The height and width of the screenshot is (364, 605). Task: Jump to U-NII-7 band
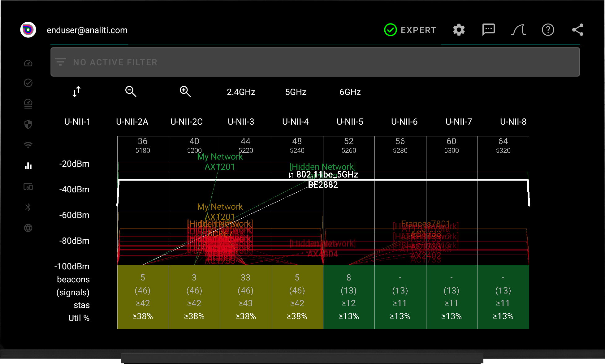459,122
